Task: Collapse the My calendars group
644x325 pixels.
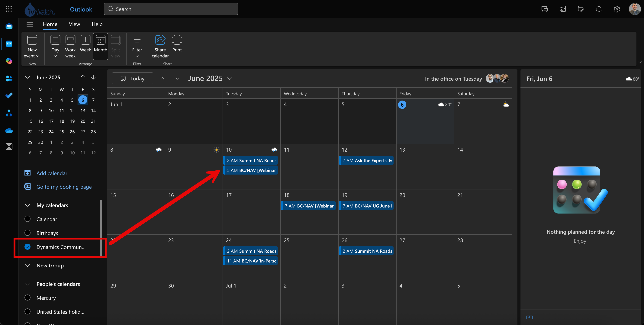Action: click(x=27, y=205)
